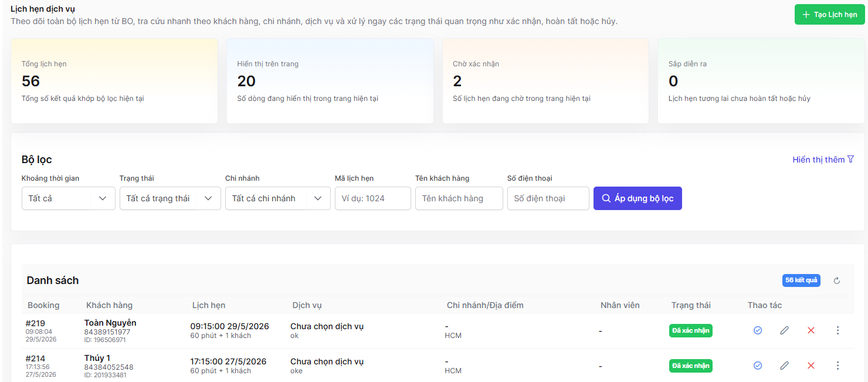
Task: Click the Dịch vụ column header
Action: pyautogui.click(x=307, y=305)
